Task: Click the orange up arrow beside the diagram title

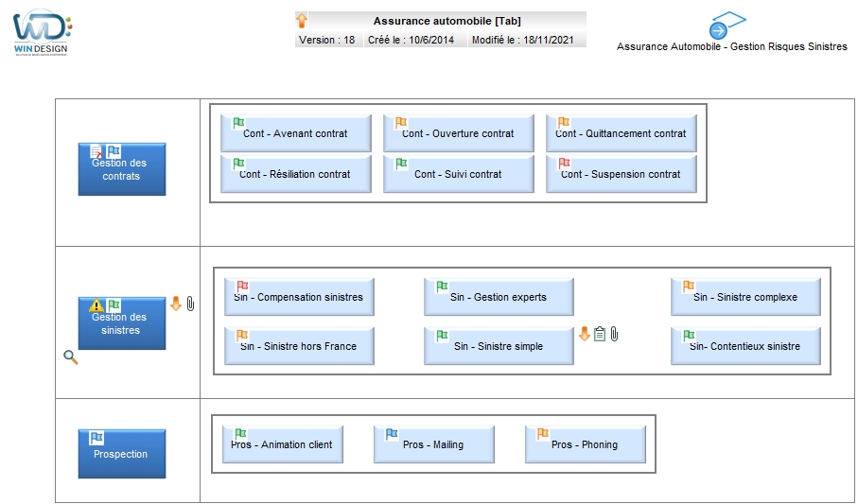Action: click(302, 21)
